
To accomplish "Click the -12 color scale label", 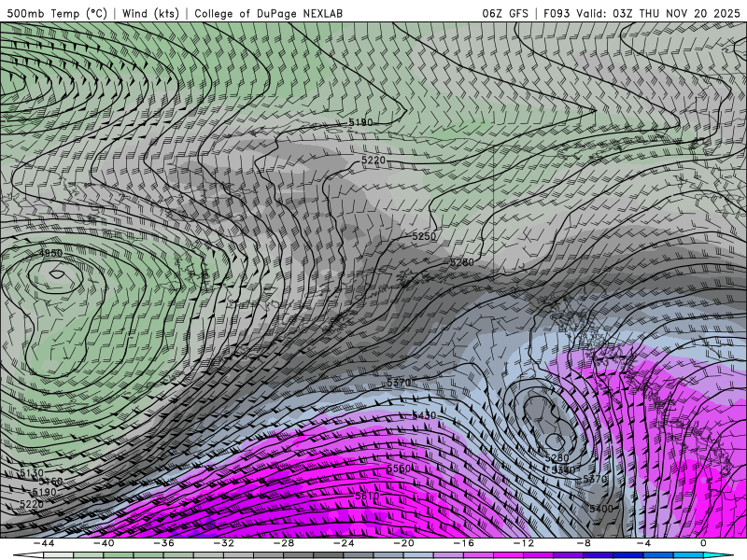I will 524,543.
